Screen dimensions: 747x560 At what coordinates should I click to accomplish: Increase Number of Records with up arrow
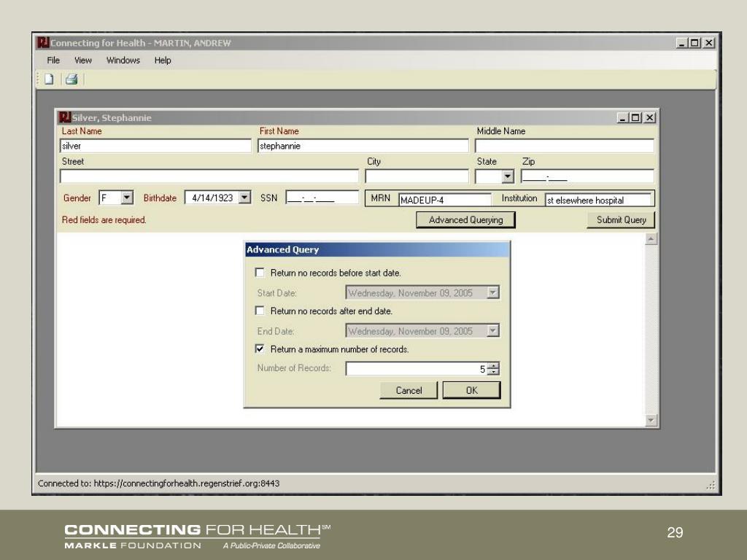click(494, 366)
